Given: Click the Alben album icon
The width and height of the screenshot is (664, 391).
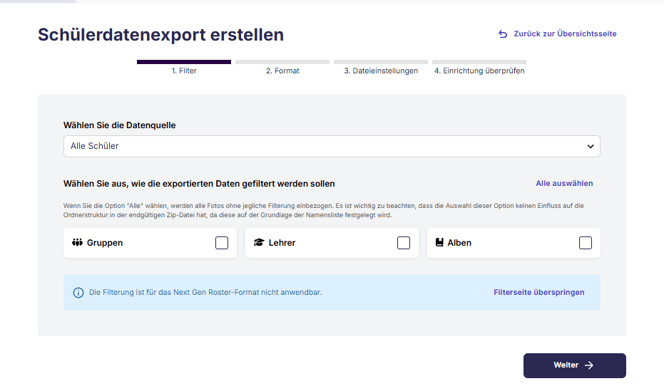Looking at the screenshot, I should 439,242.
